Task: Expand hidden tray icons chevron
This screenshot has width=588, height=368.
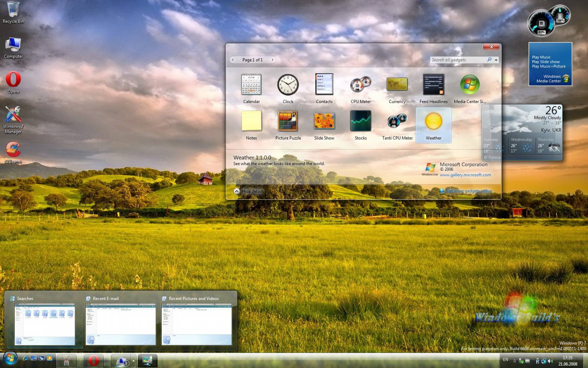Action: [514, 361]
